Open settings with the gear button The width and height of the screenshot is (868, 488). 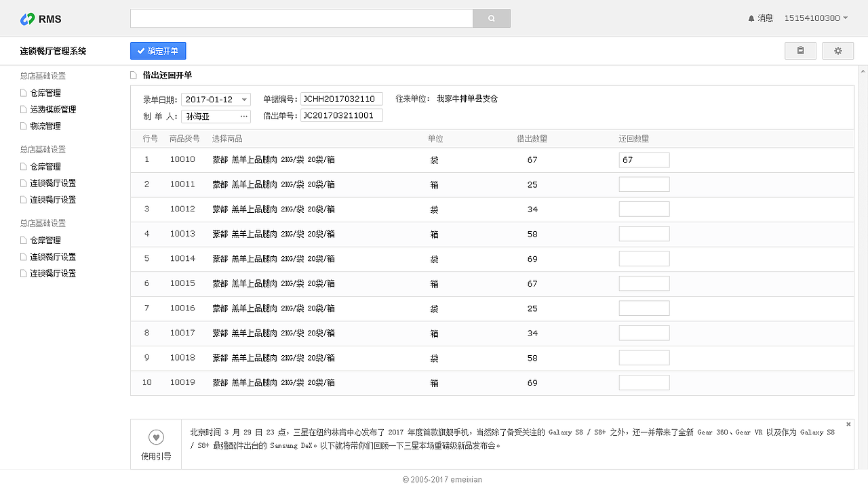838,51
